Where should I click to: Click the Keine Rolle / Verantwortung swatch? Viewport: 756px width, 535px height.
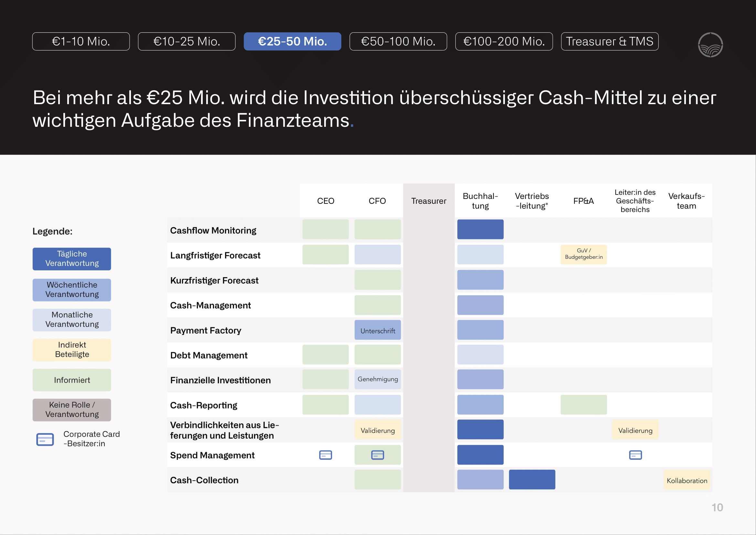72,410
